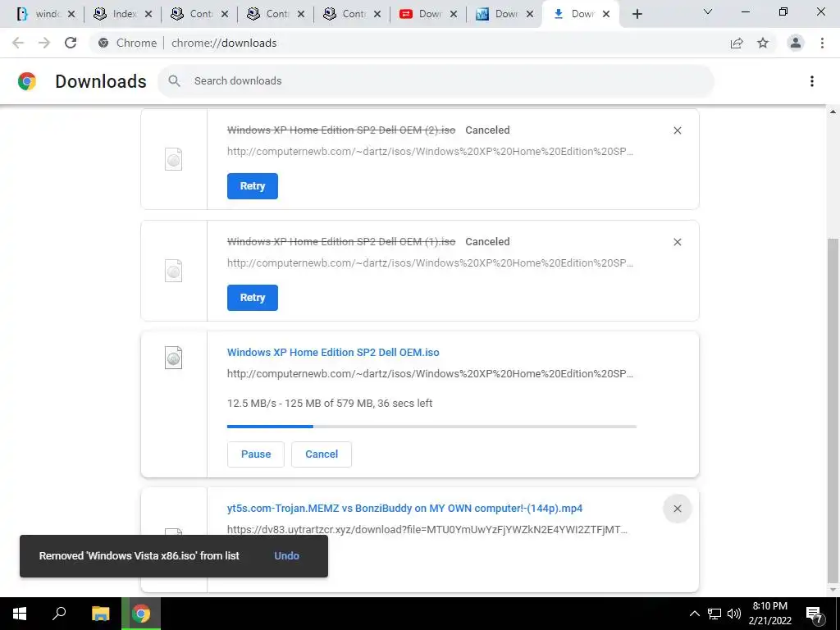Open the Downloads page more actions menu
Screen dimensions: 840x630
[x=812, y=81]
